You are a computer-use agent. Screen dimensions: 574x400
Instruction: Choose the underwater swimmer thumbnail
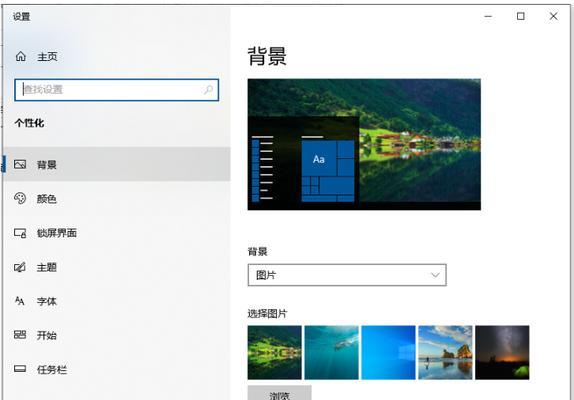[332, 352]
